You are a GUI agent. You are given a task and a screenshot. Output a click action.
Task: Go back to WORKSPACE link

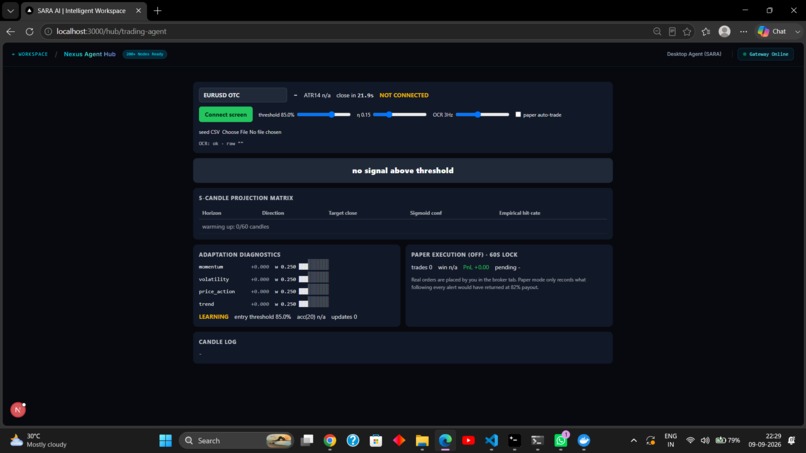tap(30, 53)
